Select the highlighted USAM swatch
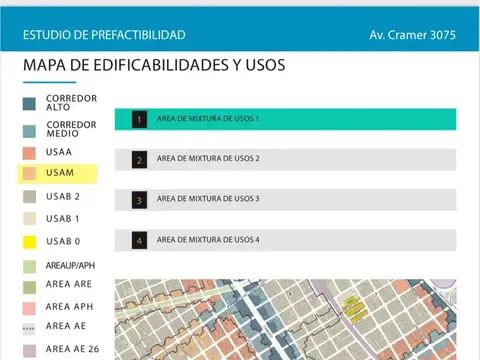 (x=29, y=173)
